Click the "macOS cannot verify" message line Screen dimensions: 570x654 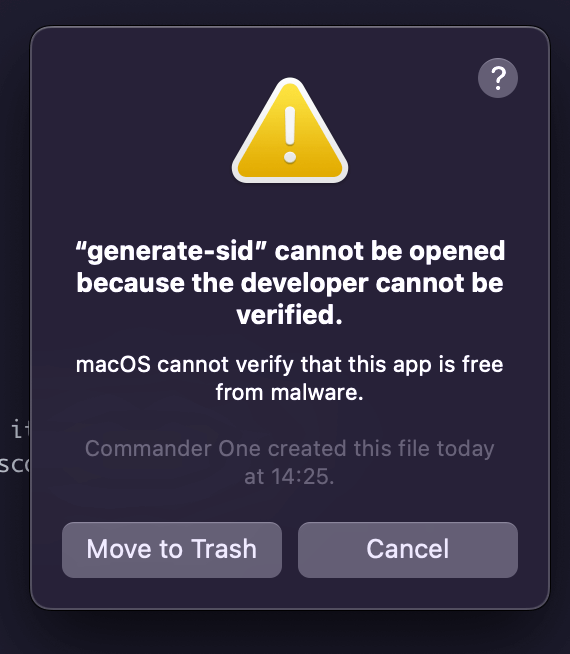click(x=290, y=365)
